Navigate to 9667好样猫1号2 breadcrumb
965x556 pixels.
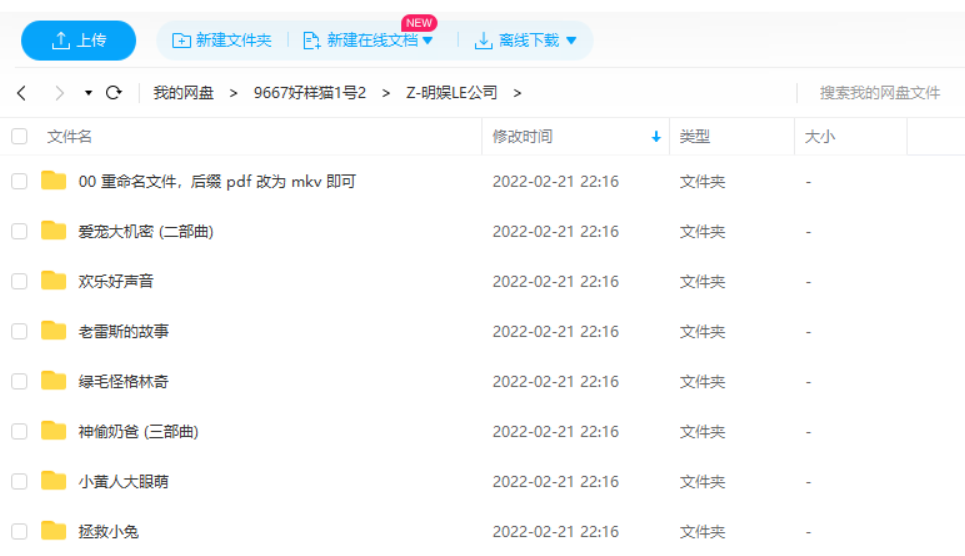[x=310, y=93]
